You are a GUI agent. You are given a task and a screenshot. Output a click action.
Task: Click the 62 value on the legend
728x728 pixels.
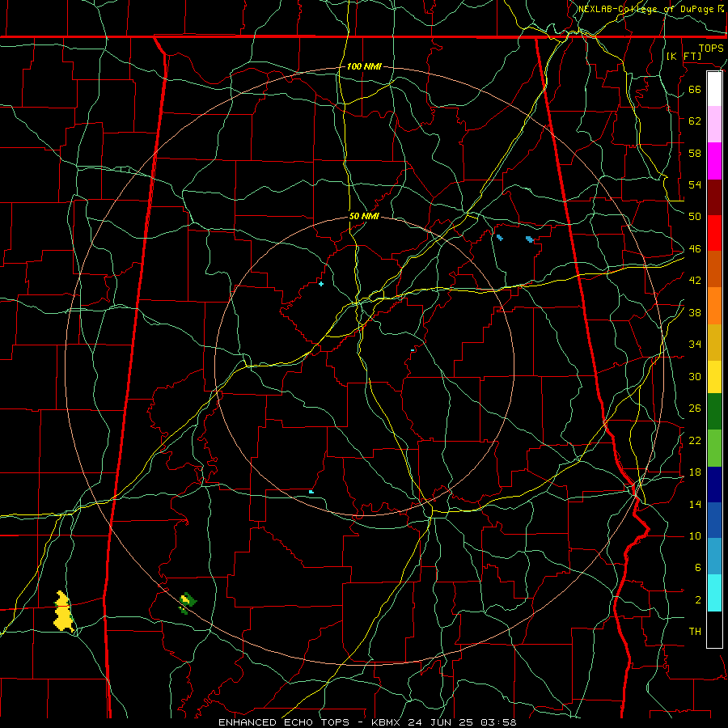click(695, 121)
